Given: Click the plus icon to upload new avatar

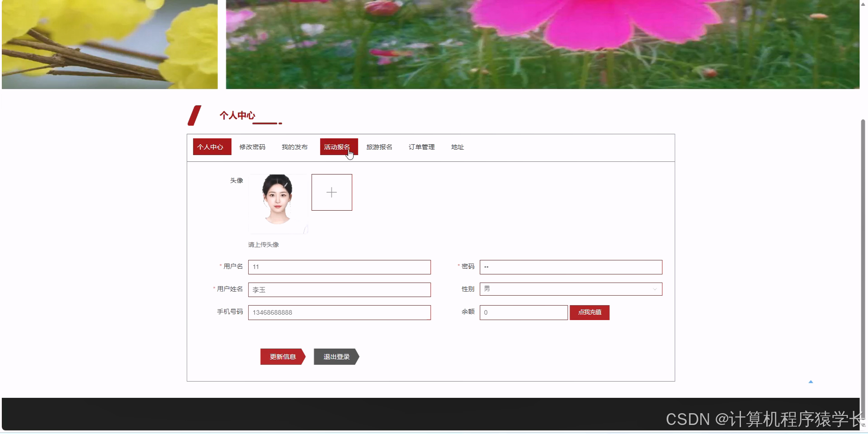Looking at the screenshot, I should pyautogui.click(x=331, y=192).
